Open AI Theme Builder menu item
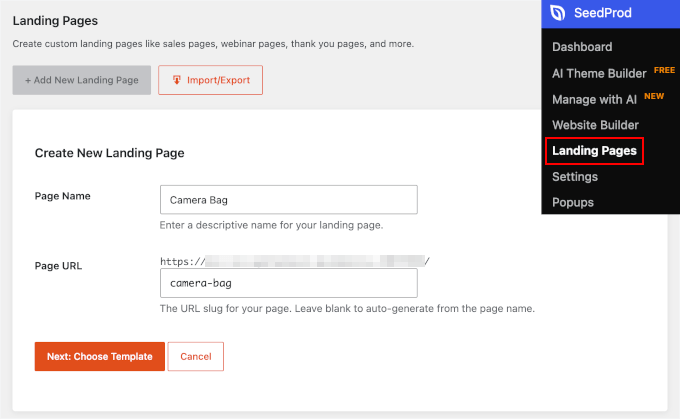Viewport: 680px width, 419px height. 599,73
